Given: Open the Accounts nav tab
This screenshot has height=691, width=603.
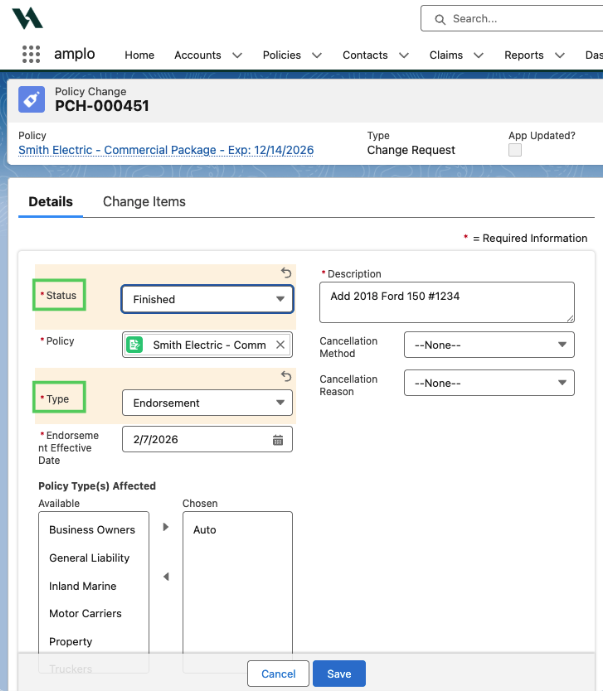Looking at the screenshot, I should (x=197, y=55).
